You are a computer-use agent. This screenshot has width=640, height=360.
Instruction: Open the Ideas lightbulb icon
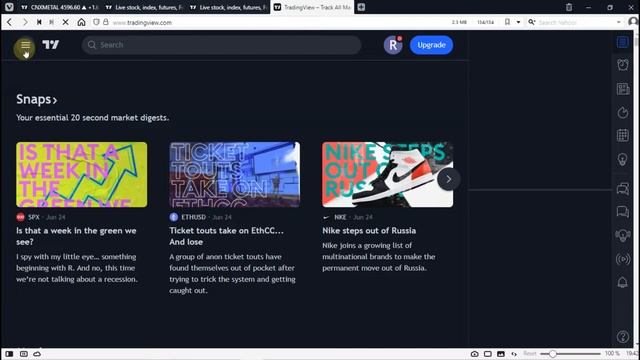tap(622, 159)
